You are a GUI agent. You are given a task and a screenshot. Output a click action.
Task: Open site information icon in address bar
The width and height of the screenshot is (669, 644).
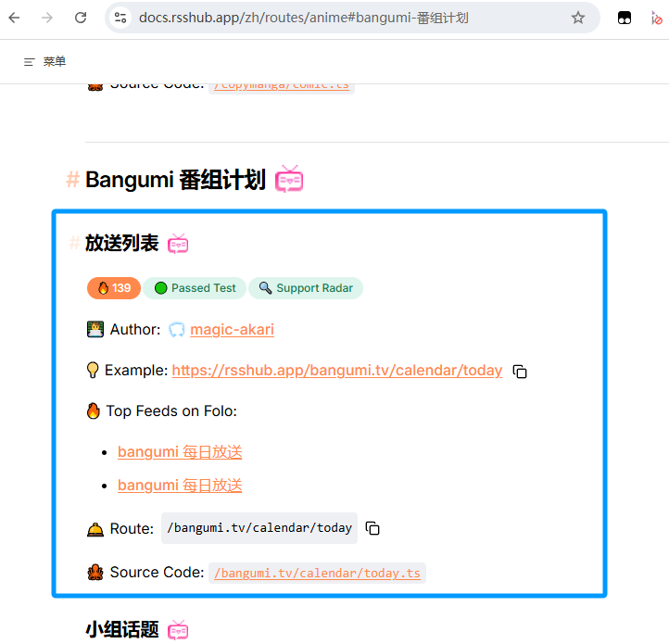120,18
